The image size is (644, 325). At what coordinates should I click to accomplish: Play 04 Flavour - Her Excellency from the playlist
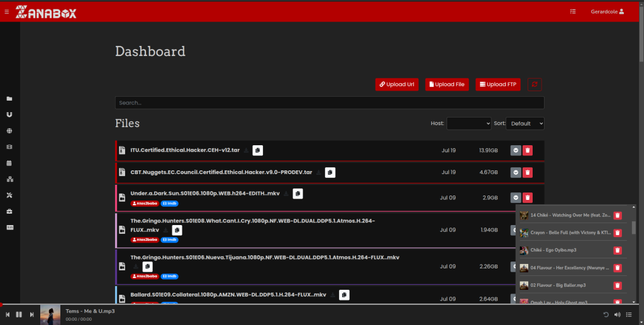(570, 268)
